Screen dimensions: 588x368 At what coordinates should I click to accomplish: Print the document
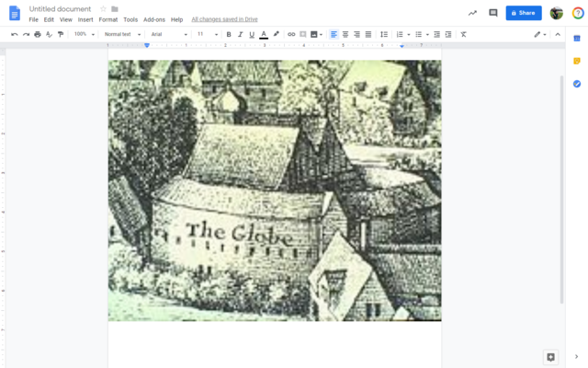pyautogui.click(x=38, y=34)
